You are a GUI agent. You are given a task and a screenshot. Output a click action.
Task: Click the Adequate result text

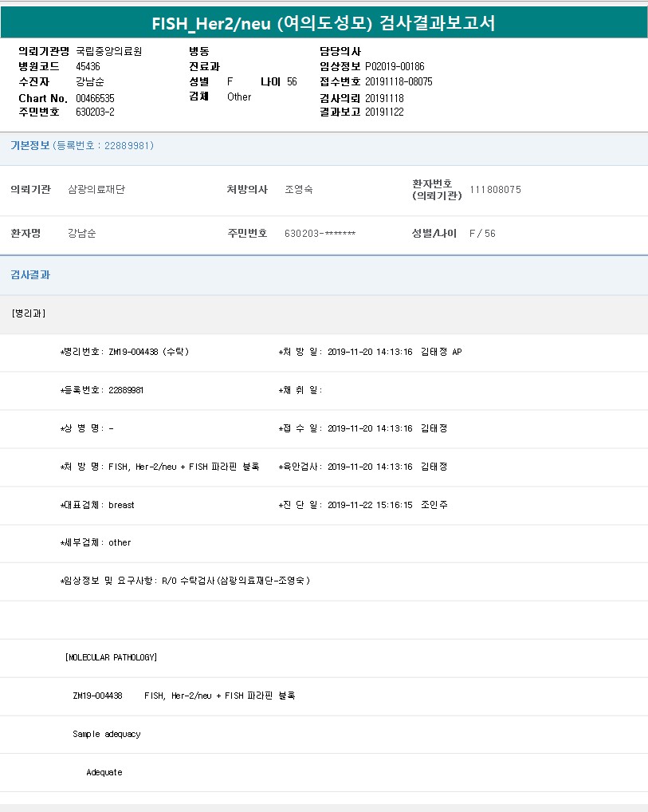point(104,772)
